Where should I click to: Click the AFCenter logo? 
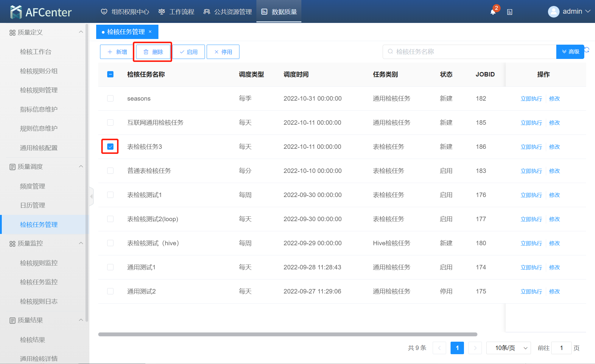pyautogui.click(x=41, y=12)
